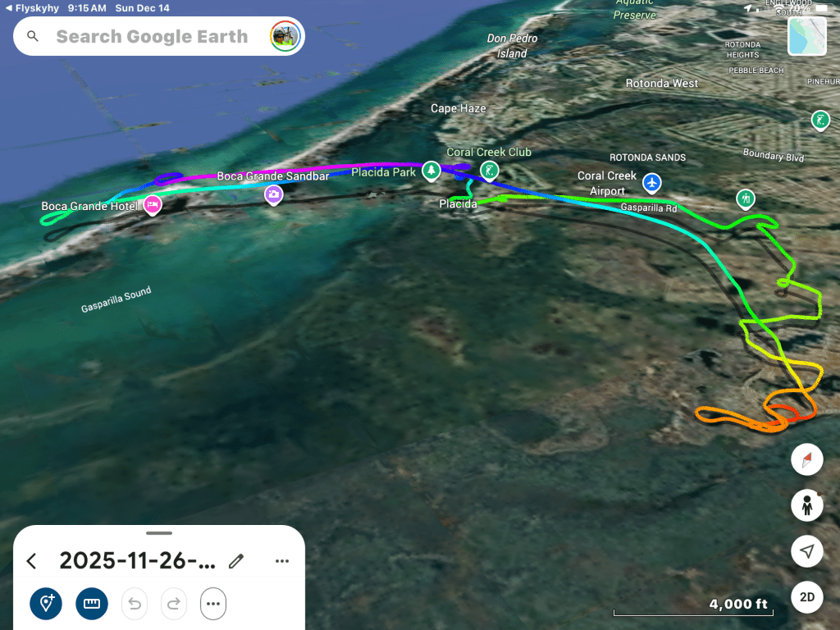Open project overflow menu beside the pencil

(x=282, y=561)
